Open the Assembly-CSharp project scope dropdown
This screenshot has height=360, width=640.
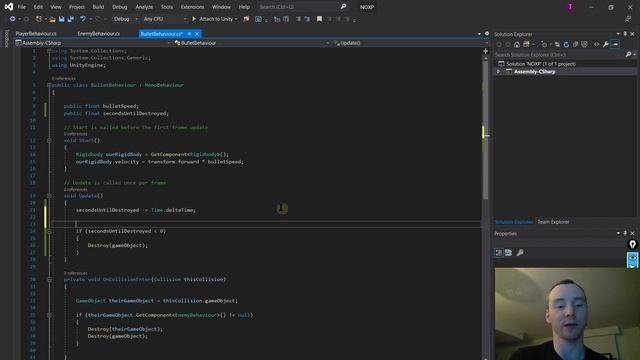click(93, 43)
